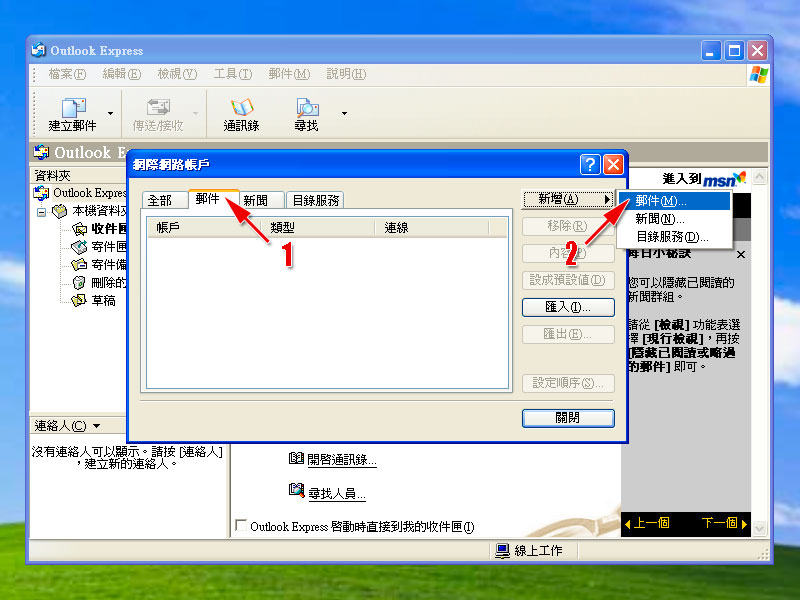This screenshot has height=600, width=800.
Task: Click the Windows logo in the menu bar
Action: [x=759, y=74]
